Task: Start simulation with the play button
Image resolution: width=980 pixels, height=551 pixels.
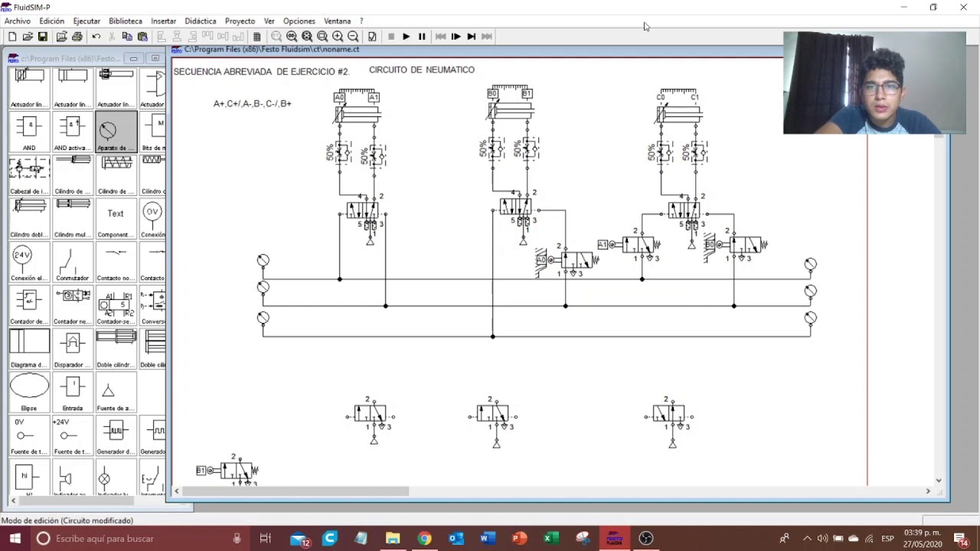Action: 406,36
